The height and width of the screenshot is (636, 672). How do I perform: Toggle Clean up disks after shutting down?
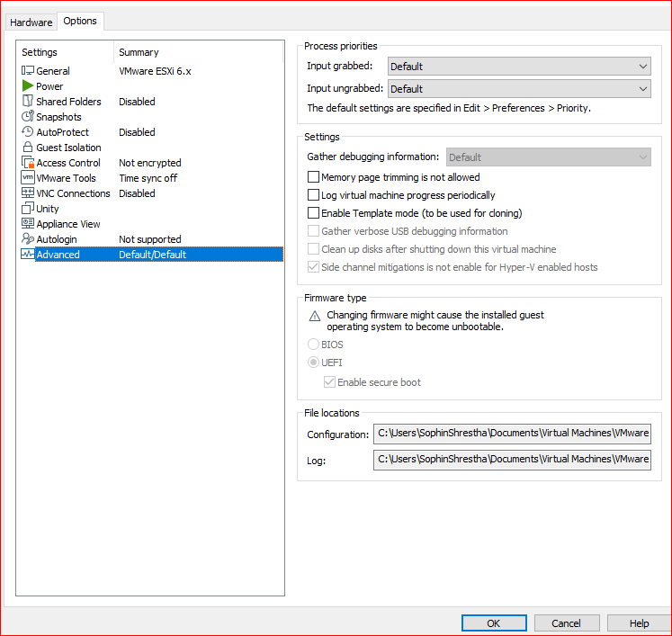[313, 249]
